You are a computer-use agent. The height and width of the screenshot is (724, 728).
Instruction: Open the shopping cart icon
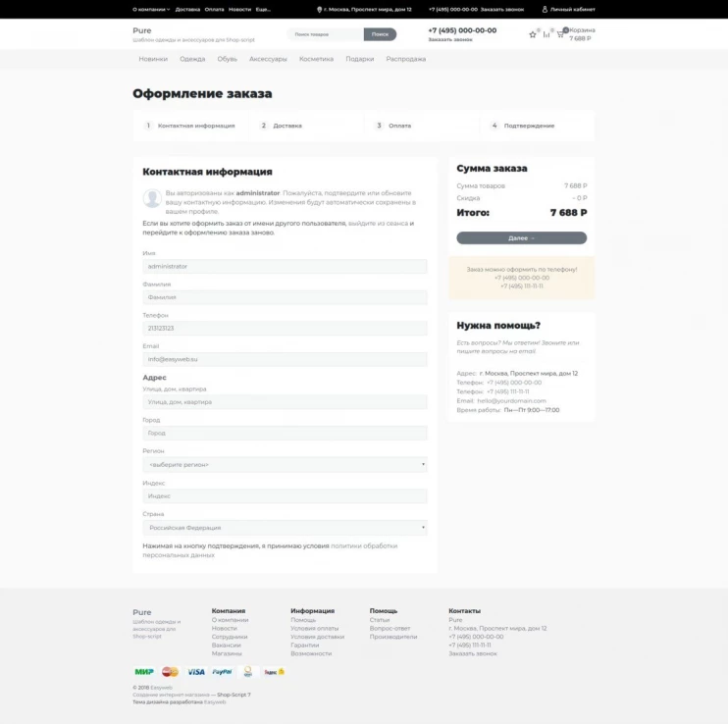coord(560,34)
